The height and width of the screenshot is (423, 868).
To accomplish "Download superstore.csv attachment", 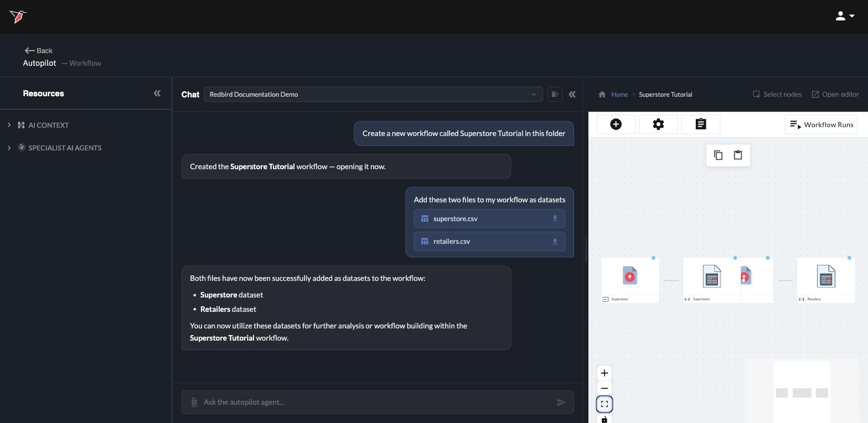I will point(555,218).
